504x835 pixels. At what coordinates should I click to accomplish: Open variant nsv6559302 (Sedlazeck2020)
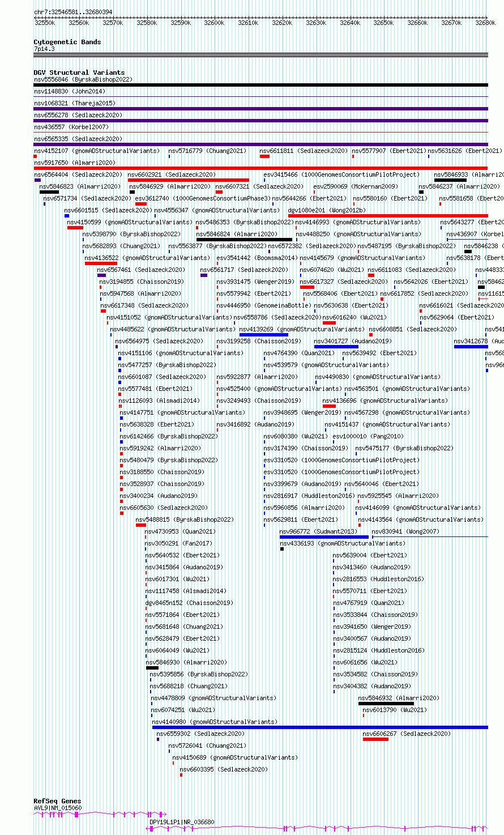pos(201,734)
